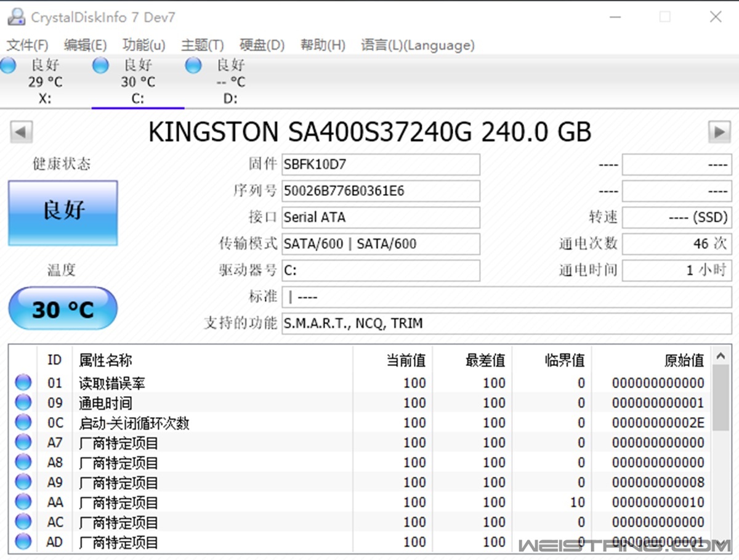Minimize the CrystalDiskInfo window

click(x=615, y=17)
